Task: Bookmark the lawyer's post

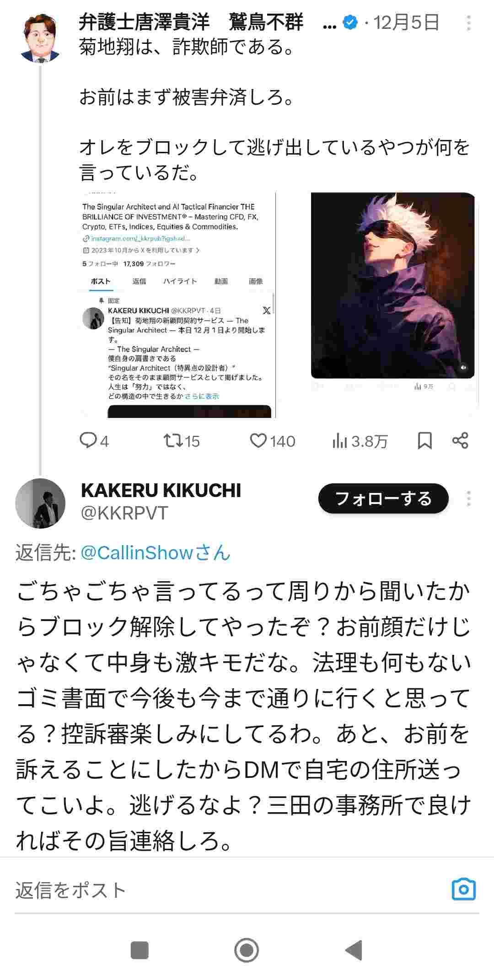Action: [425, 441]
